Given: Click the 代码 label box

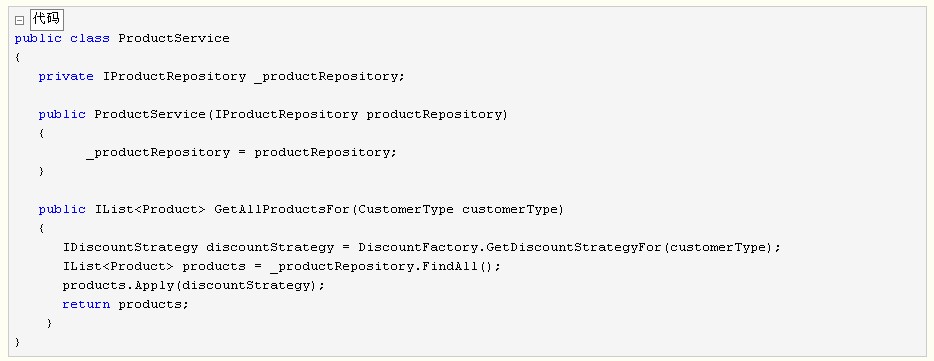Looking at the screenshot, I should coord(46,19).
